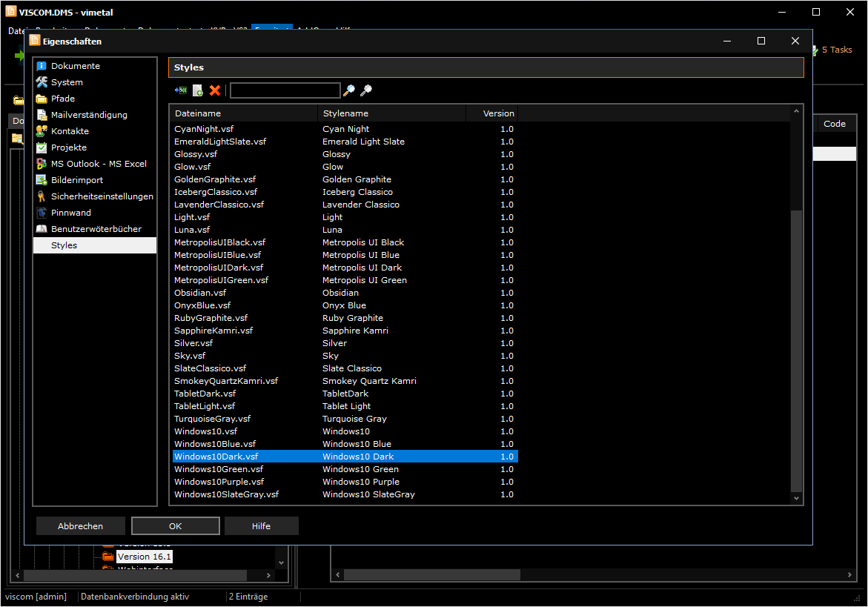Viewport: 868px width, 607px height.
Task: Open the 5 Tasks link in main window
Action: pyautogui.click(x=836, y=50)
